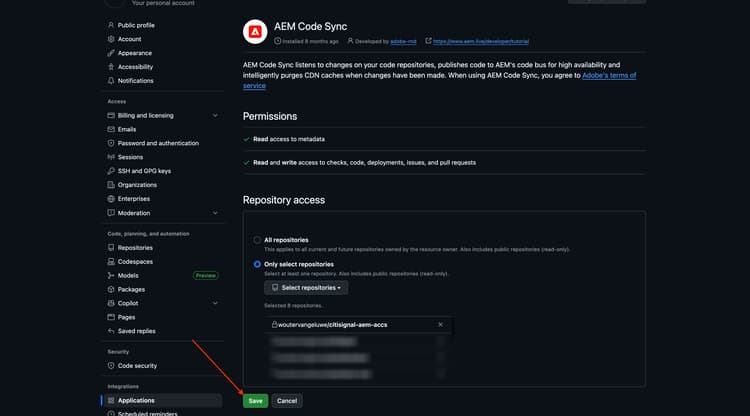Cancel the repository access changes
750x416 pixels.
click(x=287, y=401)
